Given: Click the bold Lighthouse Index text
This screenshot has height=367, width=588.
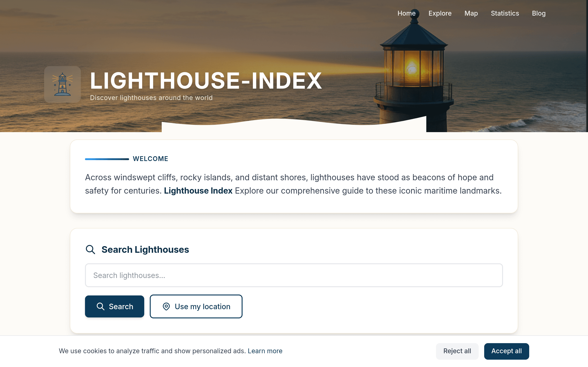Looking at the screenshot, I should pos(198,191).
